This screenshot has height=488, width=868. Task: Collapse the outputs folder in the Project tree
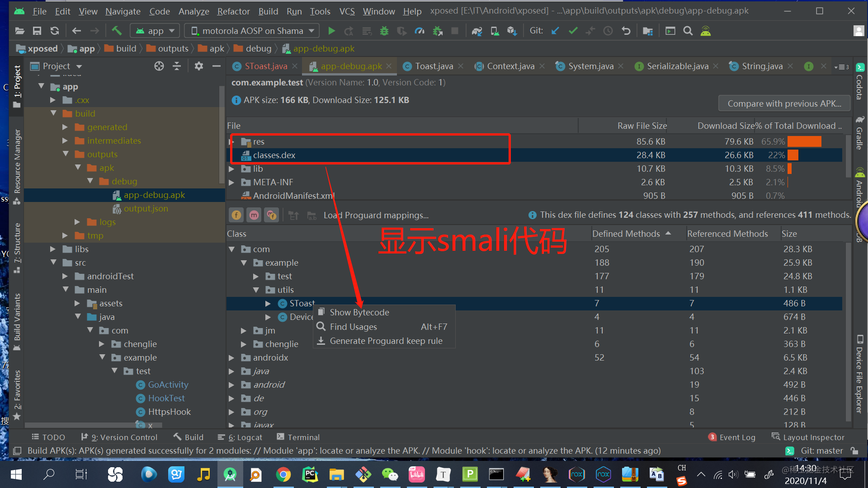[66, 154]
